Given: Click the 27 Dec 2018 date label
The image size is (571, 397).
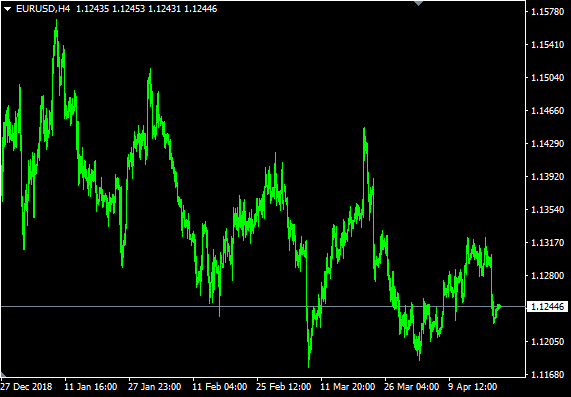Looking at the screenshot, I should (27, 386).
